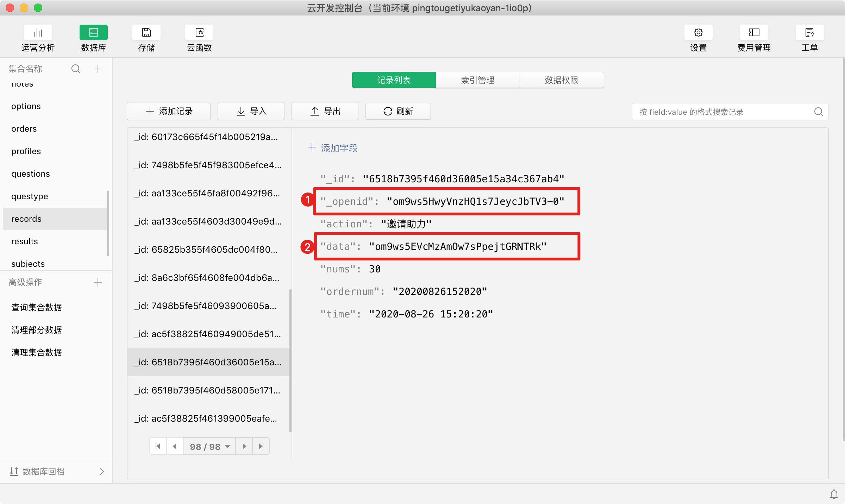The height and width of the screenshot is (504, 845).
Task: Add a new 高级操作 template
Action: tap(98, 282)
